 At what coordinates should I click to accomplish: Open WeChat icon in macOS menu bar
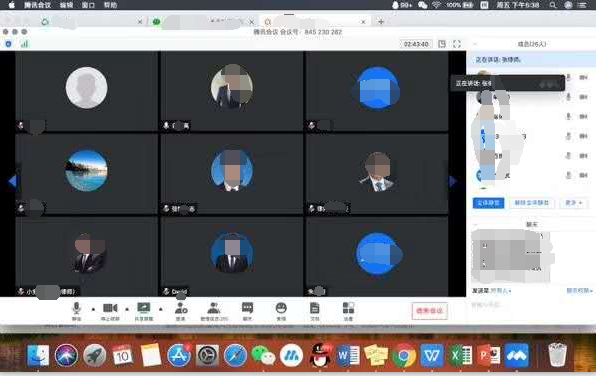coord(423,5)
